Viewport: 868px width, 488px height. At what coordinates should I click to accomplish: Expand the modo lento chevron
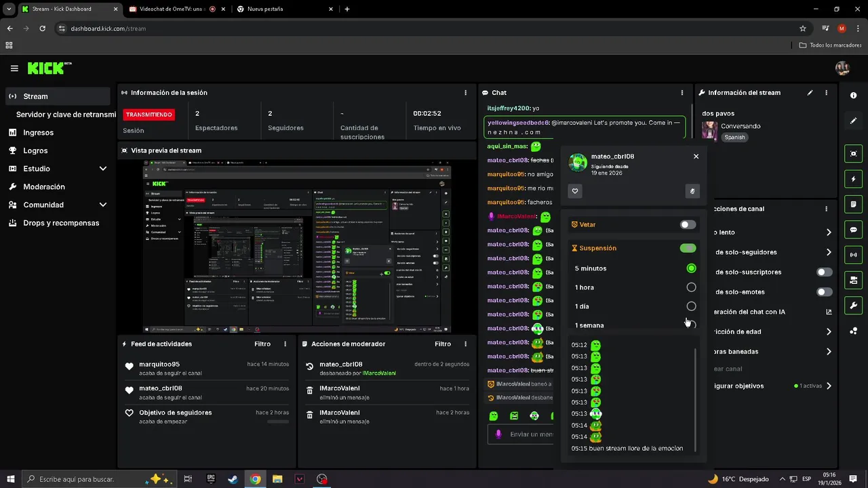829,232
